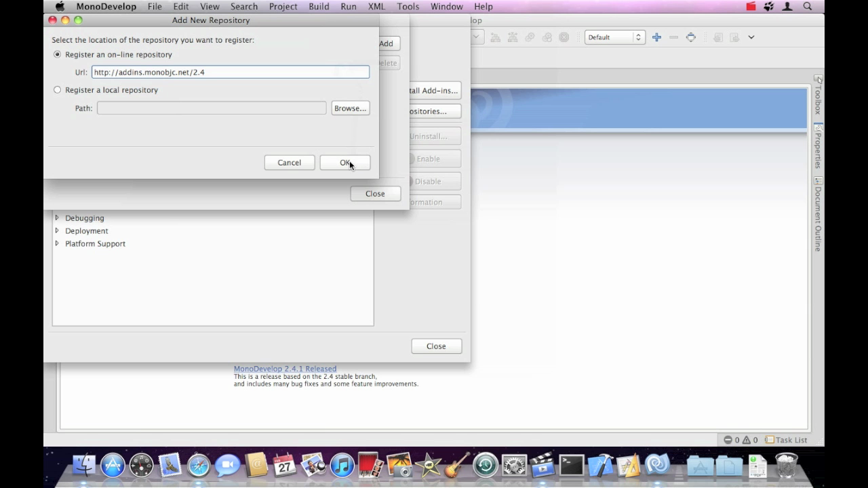Viewport: 868px width, 488px height.
Task: Select Register an on-line repository
Action: (58, 54)
